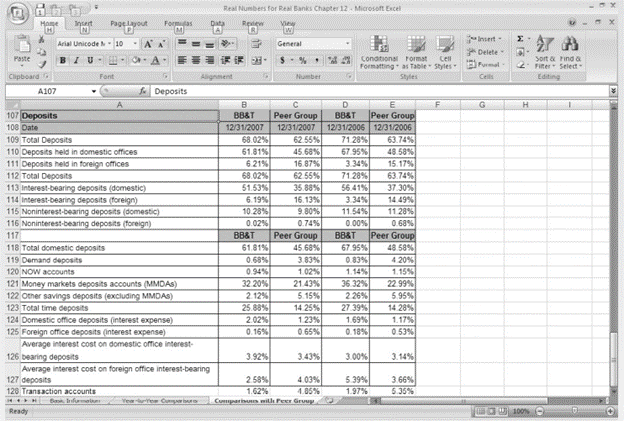The image size is (624, 421).
Task: Open the Insert cells dropdown
Action: coord(500,39)
